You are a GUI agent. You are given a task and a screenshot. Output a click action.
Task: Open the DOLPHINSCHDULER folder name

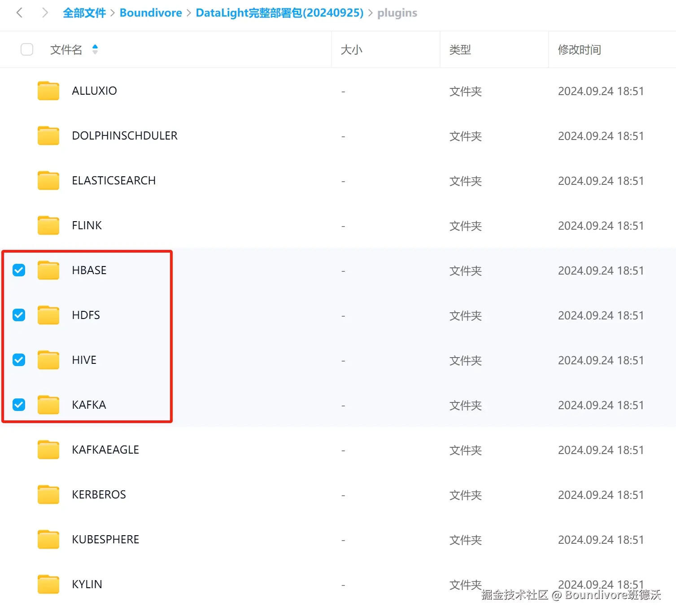(x=125, y=135)
